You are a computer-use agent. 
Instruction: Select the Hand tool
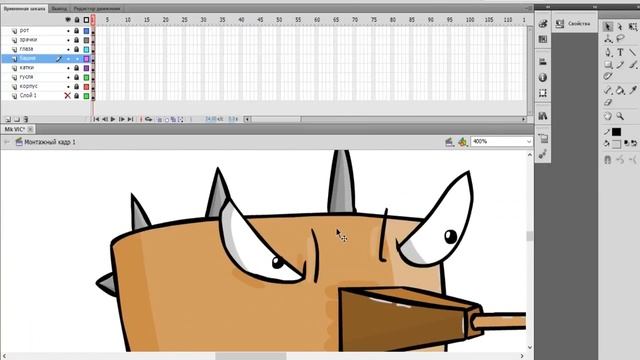coord(608,116)
